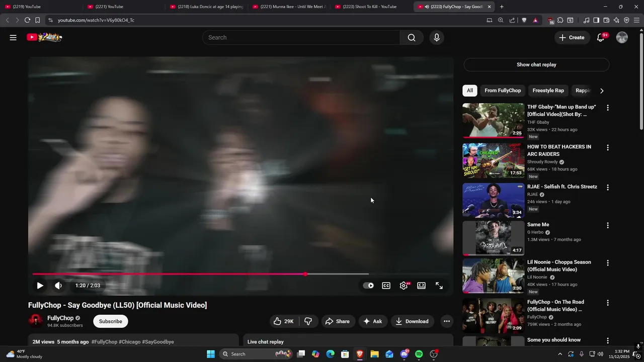Open options for Same Me video
644x362 pixels.
coord(608,225)
